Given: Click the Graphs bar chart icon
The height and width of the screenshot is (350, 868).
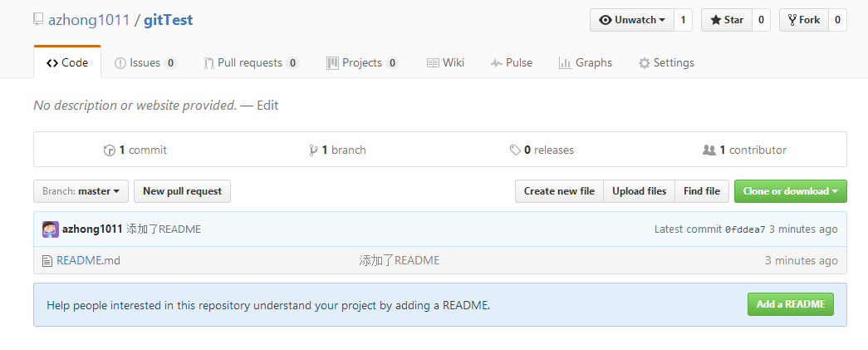Looking at the screenshot, I should (565, 63).
